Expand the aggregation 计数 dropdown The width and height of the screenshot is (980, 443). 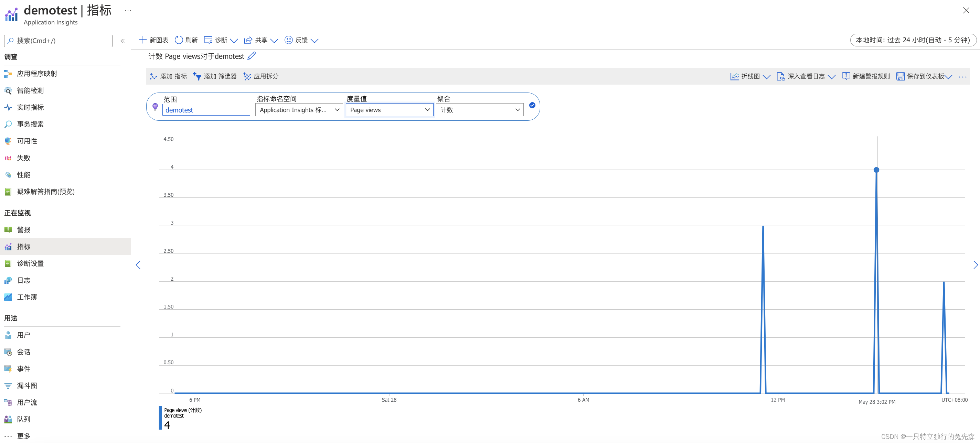click(479, 110)
